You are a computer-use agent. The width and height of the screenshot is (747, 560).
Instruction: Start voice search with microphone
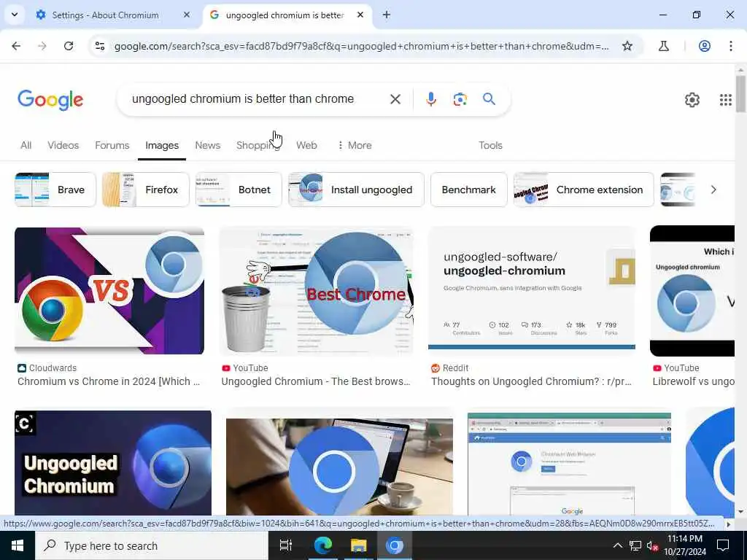click(430, 99)
